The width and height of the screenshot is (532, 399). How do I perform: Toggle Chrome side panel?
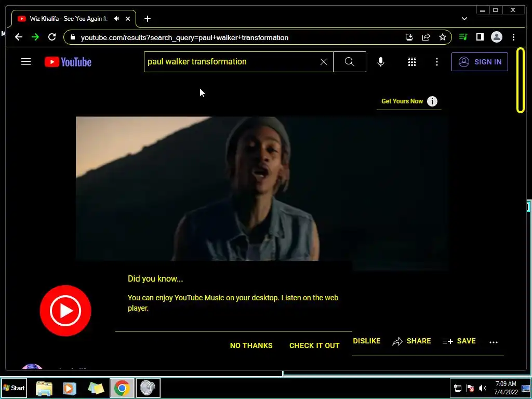480,37
